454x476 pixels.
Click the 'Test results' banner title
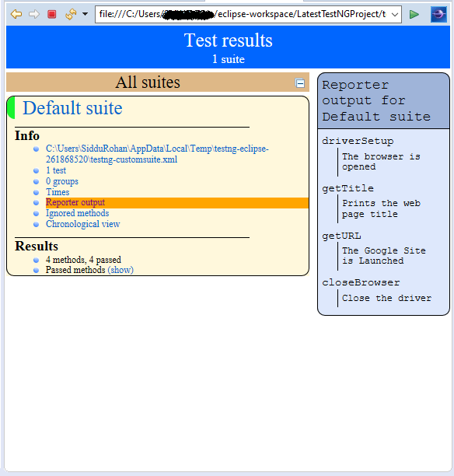coord(229,40)
